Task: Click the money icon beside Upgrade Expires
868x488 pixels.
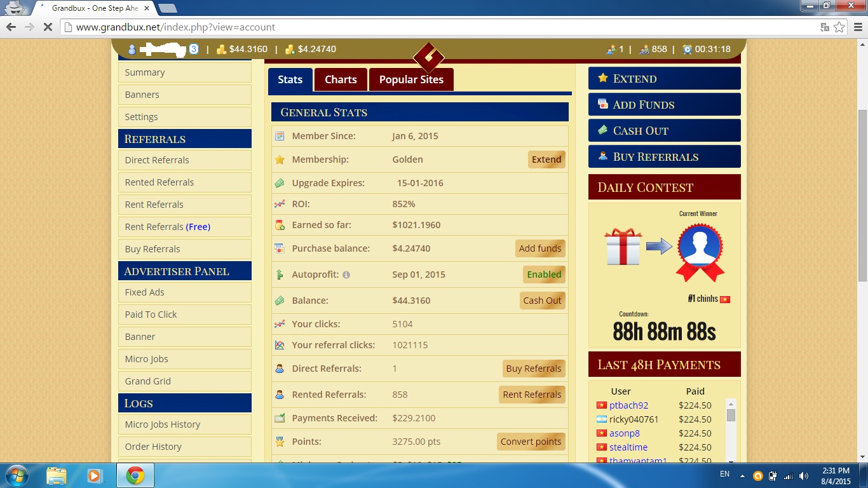Action: point(280,183)
